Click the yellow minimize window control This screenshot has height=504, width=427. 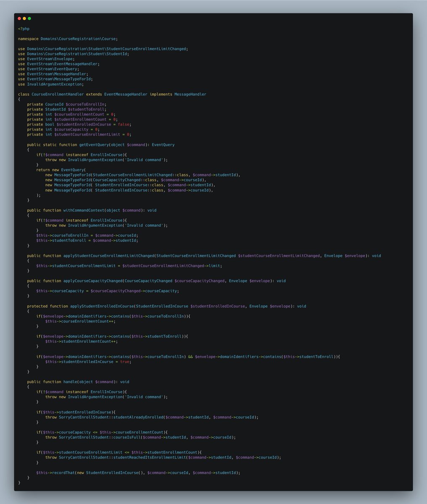[x=24, y=18]
